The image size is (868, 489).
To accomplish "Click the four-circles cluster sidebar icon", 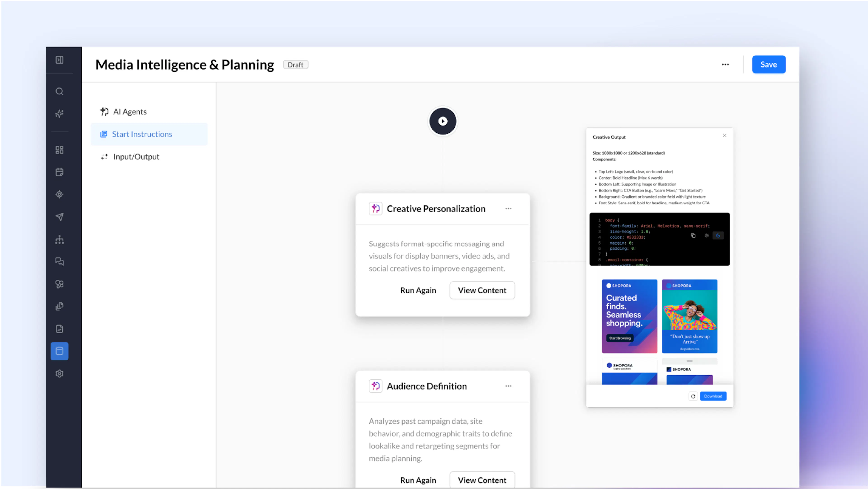I will pyautogui.click(x=59, y=284).
